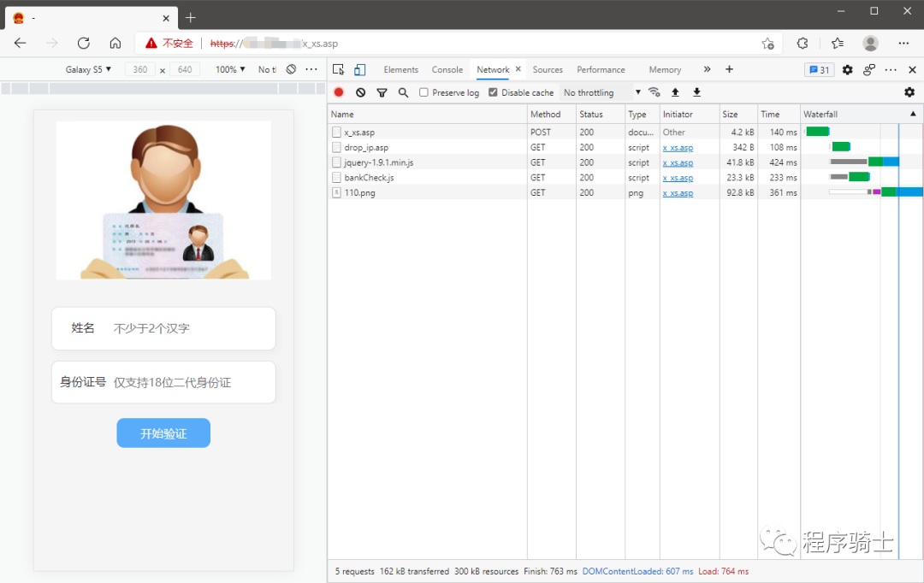Toggle the device emulation toolbar icon
924x583 pixels.
coord(360,70)
